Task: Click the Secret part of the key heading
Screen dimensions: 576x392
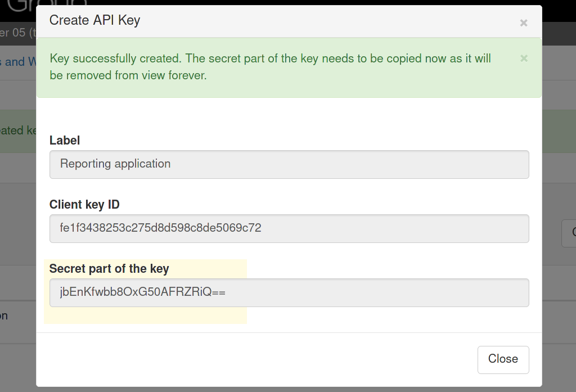Action: (x=109, y=269)
